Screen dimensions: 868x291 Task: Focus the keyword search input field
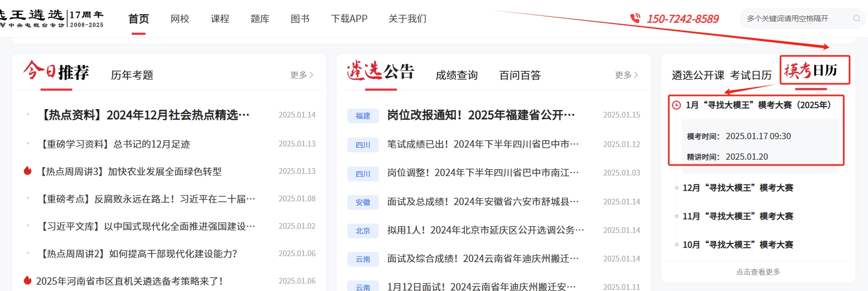coord(793,18)
